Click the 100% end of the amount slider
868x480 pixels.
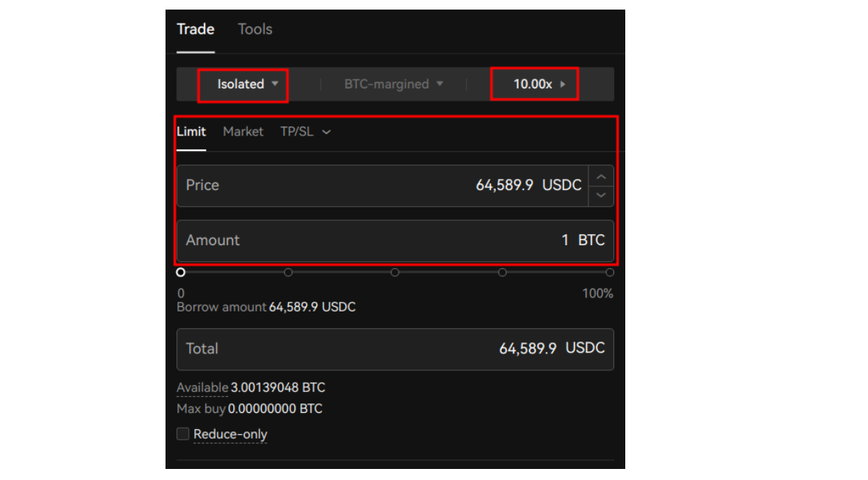coord(610,272)
